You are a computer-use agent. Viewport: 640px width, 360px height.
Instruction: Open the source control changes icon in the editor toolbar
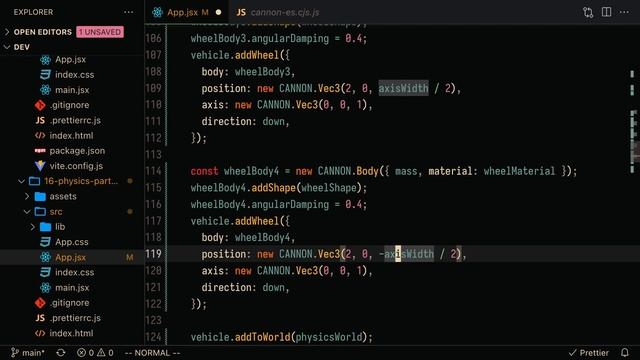coord(588,12)
